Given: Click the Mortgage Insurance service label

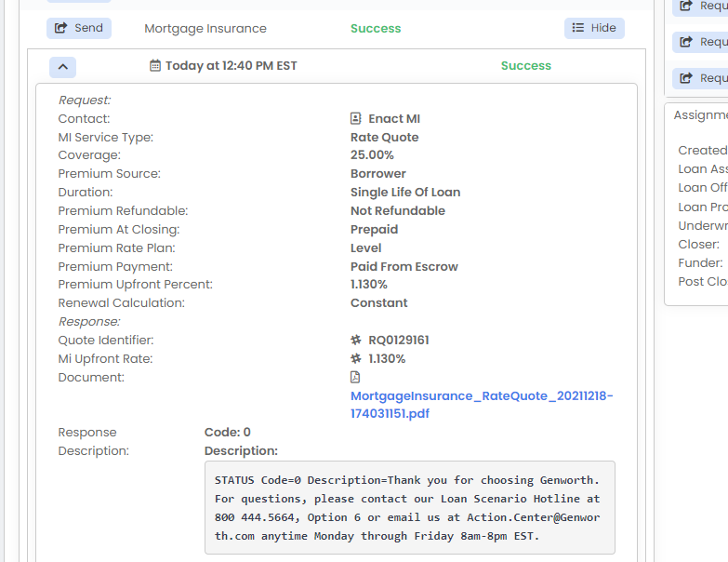Looking at the screenshot, I should pos(205,28).
